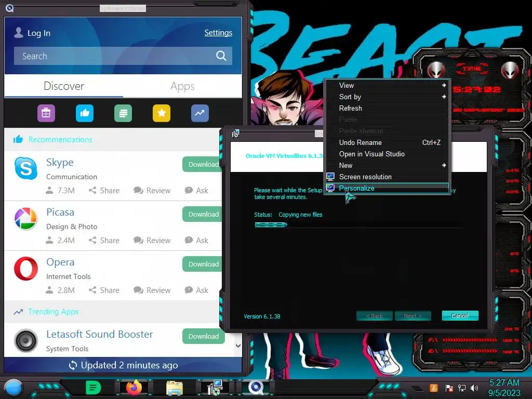This screenshot has width=532, height=399.
Task: Click the search magnifier icon
Action: (x=221, y=56)
